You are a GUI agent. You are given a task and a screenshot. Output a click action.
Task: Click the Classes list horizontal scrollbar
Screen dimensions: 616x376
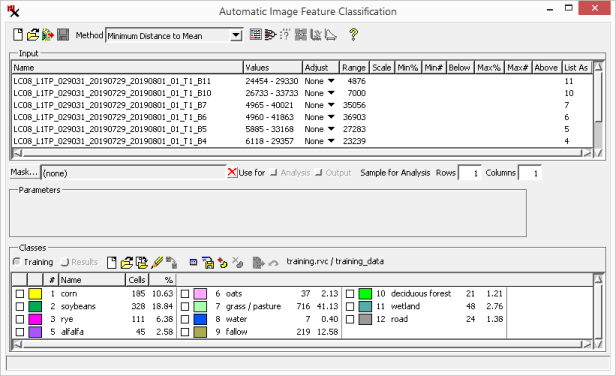tap(302, 345)
